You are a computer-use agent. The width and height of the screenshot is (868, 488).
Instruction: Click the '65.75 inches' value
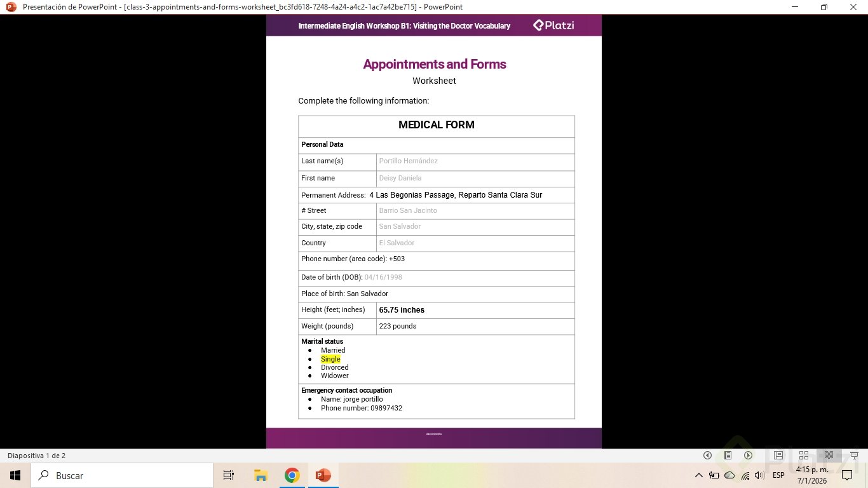tap(402, 310)
